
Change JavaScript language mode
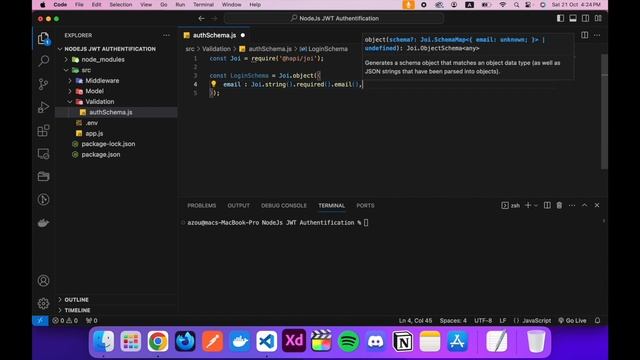pos(536,320)
